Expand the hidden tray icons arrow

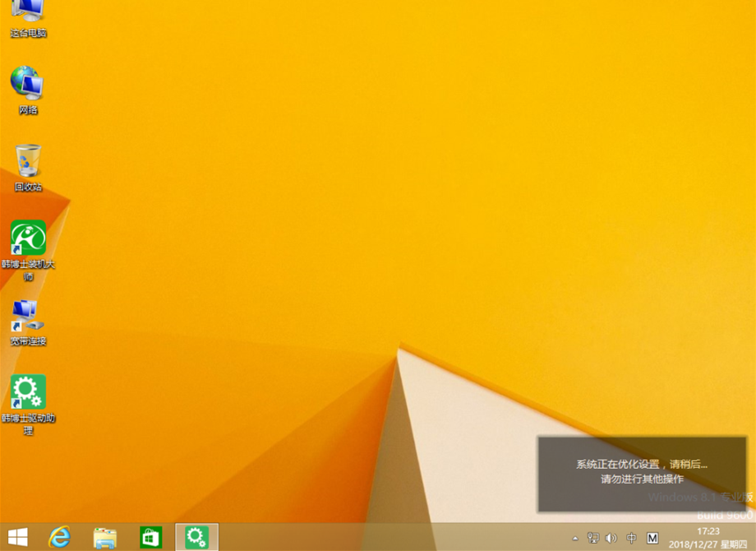[x=575, y=539]
